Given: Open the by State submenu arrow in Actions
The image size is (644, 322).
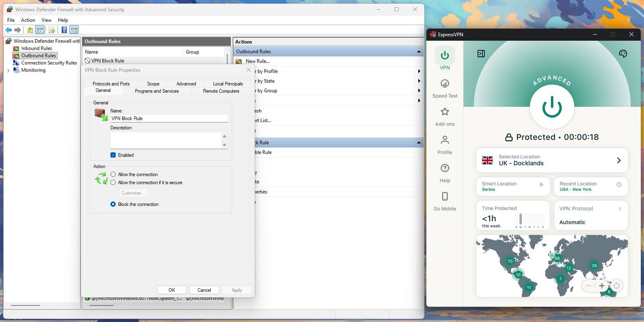Looking at the screenshot, I should pyautogui.click(x=419, y=81).
